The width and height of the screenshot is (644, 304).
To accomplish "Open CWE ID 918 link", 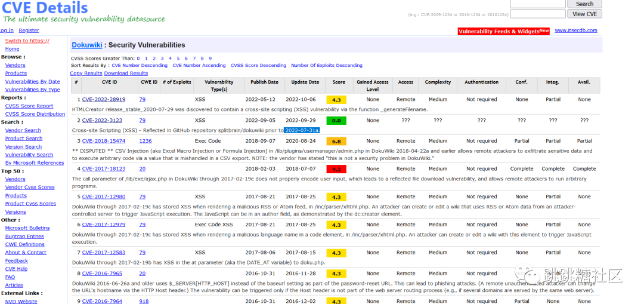I will (x=144, y=302).
